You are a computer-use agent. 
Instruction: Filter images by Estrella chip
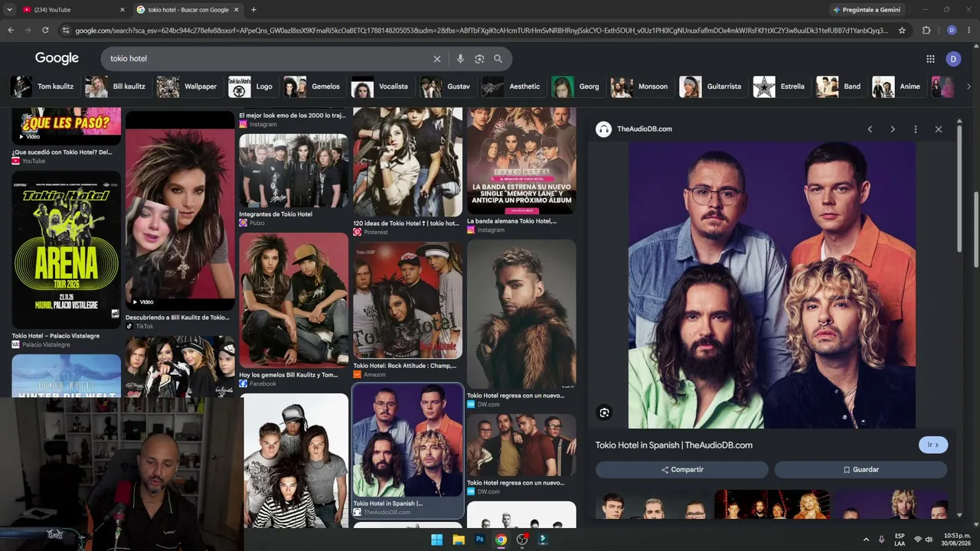click(779, 86)
